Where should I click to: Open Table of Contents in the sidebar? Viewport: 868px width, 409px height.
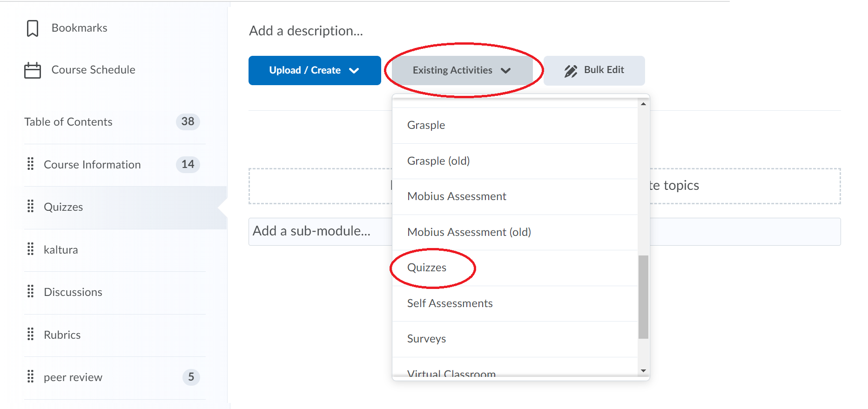pos(68,122)
